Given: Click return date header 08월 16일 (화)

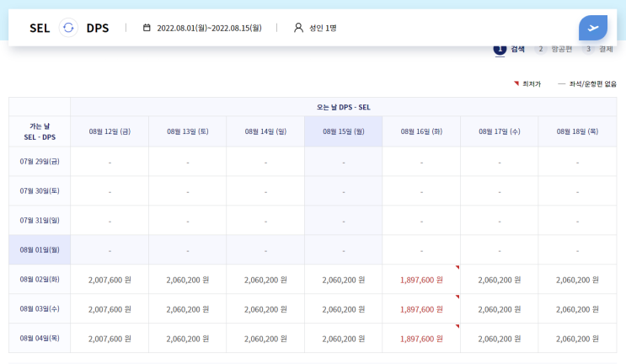Looking at the screenshot, I should coord(421,131).
